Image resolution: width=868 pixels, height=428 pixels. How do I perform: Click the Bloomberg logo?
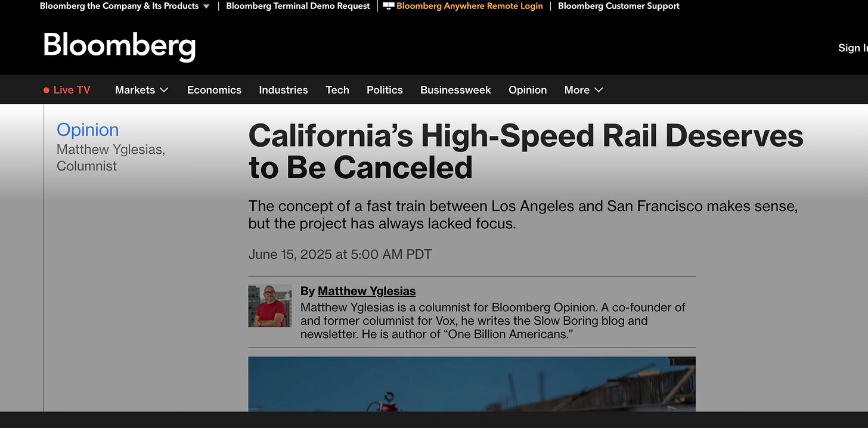coord(119,46)
